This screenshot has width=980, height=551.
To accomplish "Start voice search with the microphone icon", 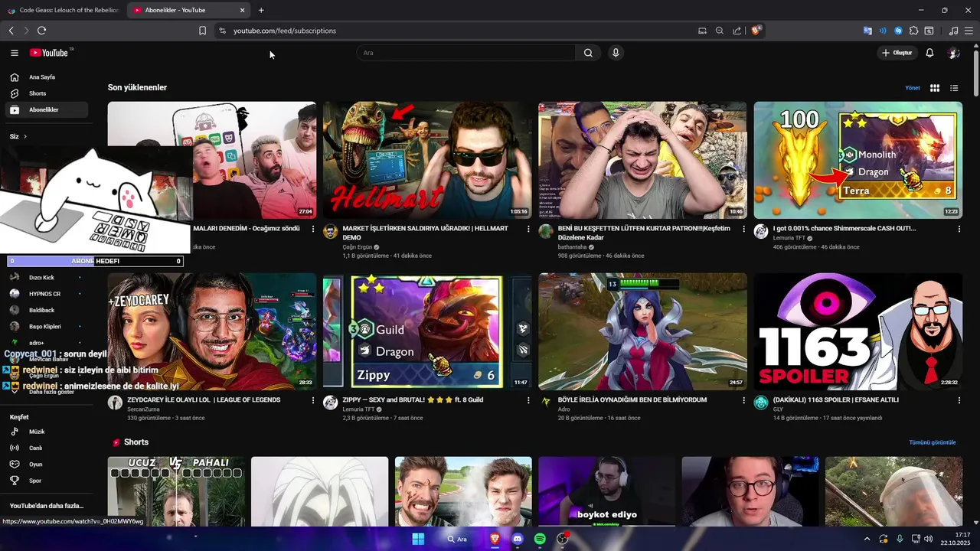I will pos(616,53).
